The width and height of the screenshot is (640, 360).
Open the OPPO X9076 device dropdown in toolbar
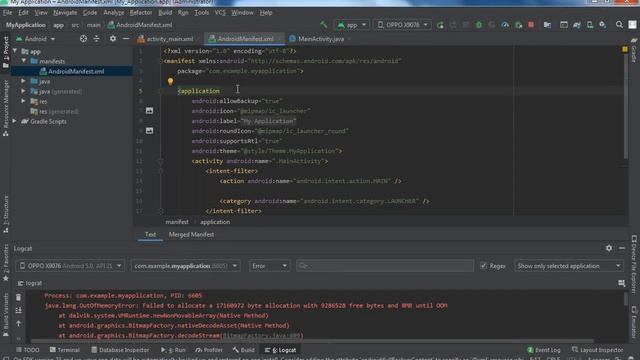[402, 25]
